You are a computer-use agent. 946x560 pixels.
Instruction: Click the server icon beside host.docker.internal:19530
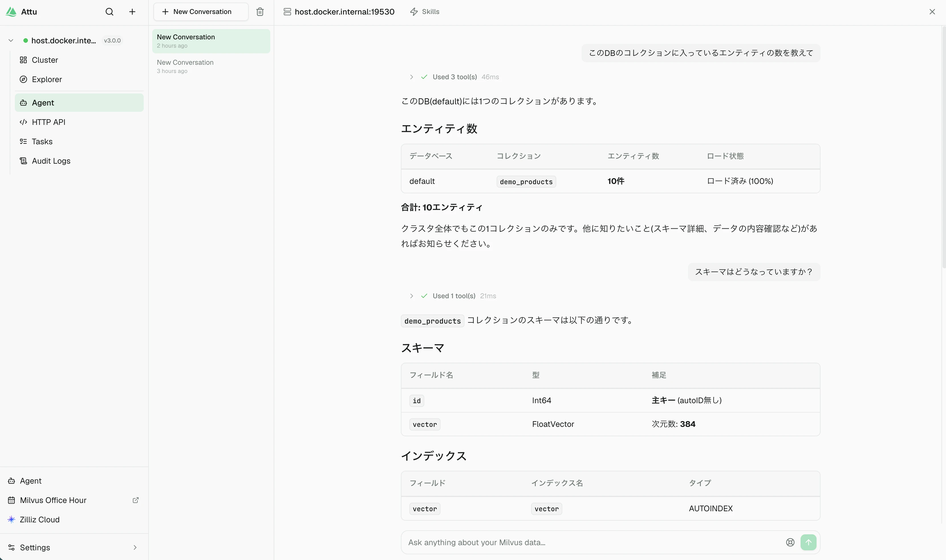[287, 12]
